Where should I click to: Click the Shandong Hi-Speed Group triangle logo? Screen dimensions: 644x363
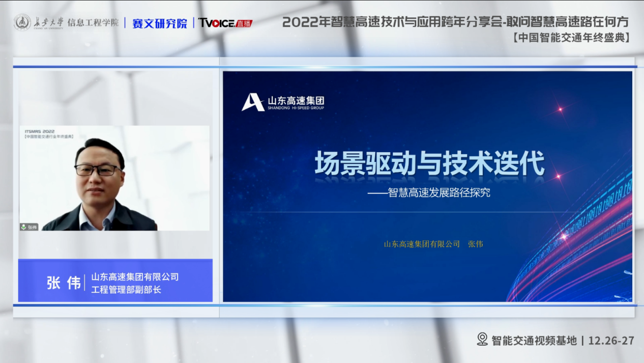point(252,102)
